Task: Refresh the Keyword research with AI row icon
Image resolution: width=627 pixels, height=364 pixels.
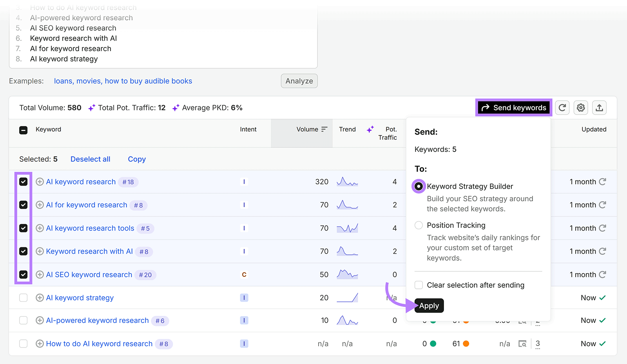Action: tap(603, 251)
